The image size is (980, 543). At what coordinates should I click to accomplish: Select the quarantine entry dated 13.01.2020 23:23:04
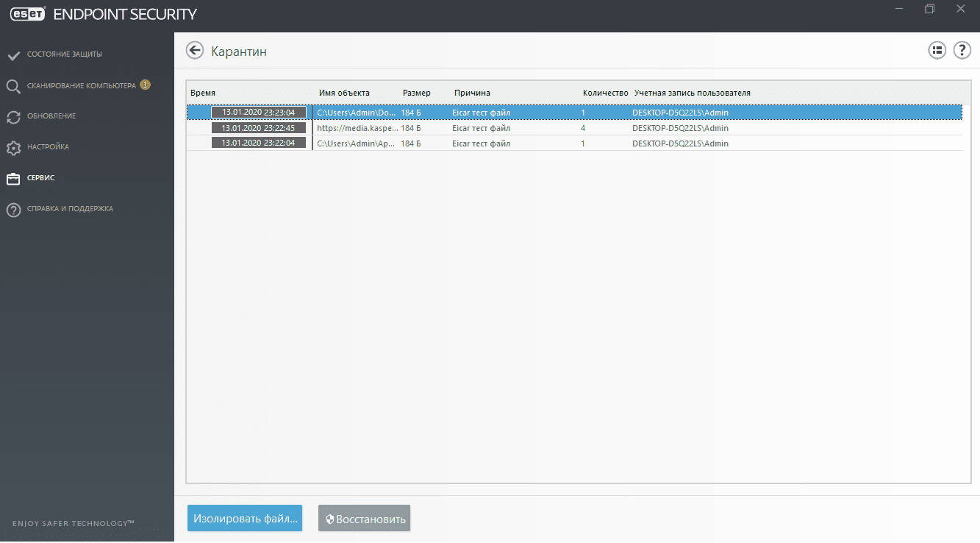[x=574, y=113]
